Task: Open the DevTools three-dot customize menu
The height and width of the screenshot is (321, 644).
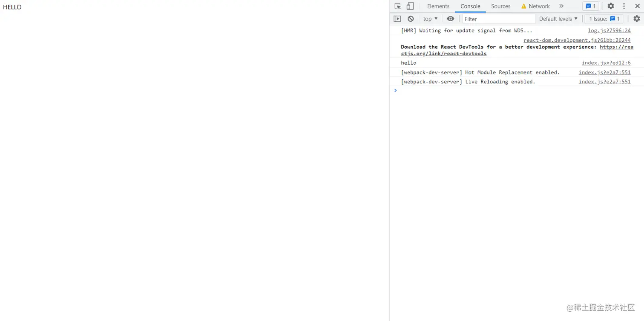Action: (x=624, y=6)
